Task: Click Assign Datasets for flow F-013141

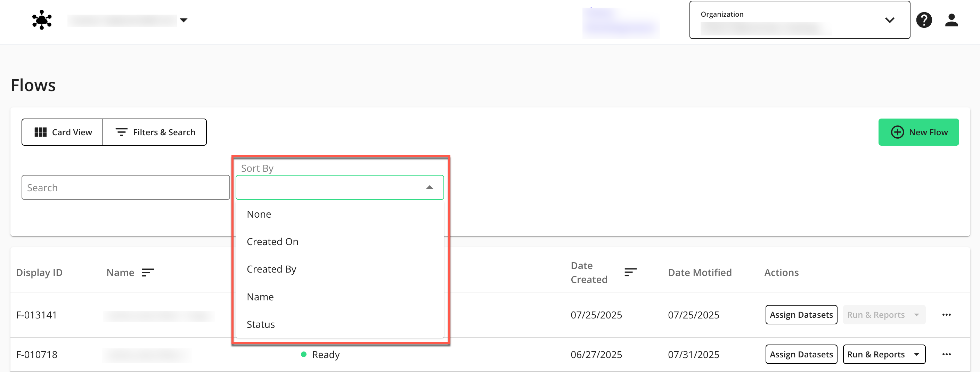Action: [801, 315]
